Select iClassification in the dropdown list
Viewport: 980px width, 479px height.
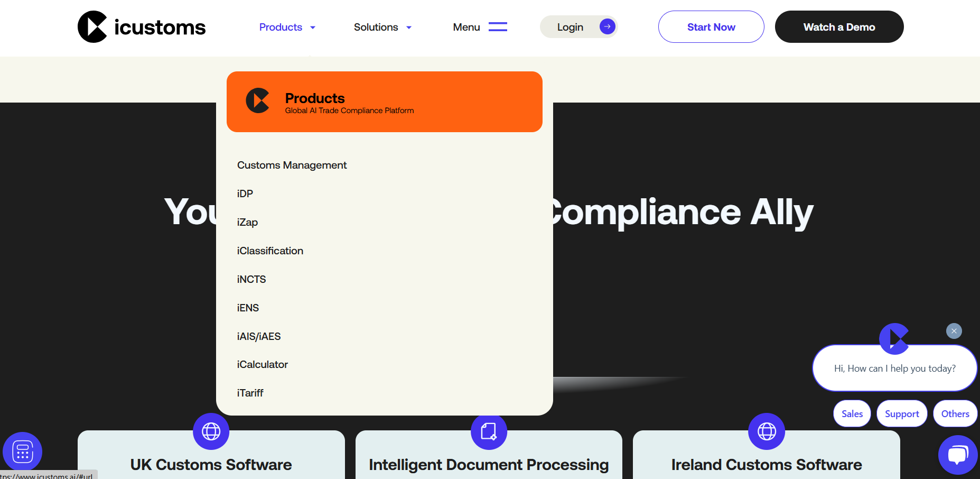[270, 251]
